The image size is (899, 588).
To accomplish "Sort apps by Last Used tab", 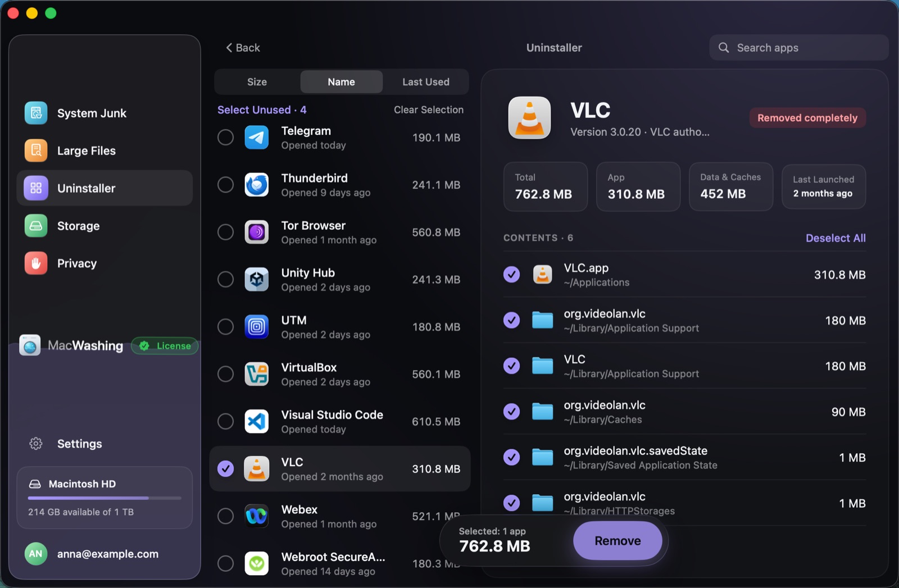I will tap(426, 82).
